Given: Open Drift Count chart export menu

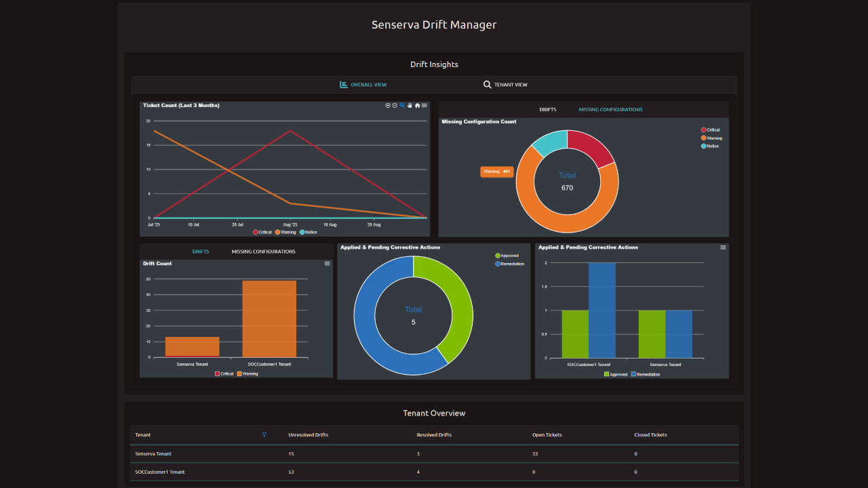Looking at the screenshot, I should 328,264.
